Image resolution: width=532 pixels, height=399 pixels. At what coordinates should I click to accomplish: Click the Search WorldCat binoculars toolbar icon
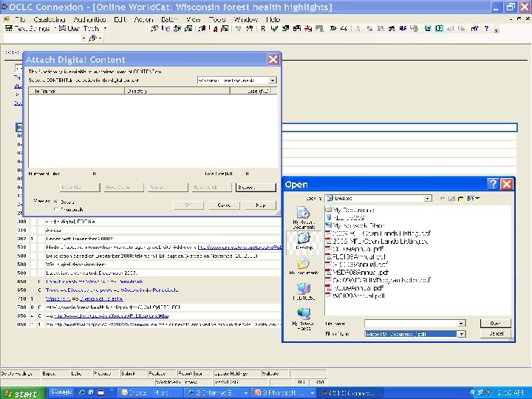point(154,29)
